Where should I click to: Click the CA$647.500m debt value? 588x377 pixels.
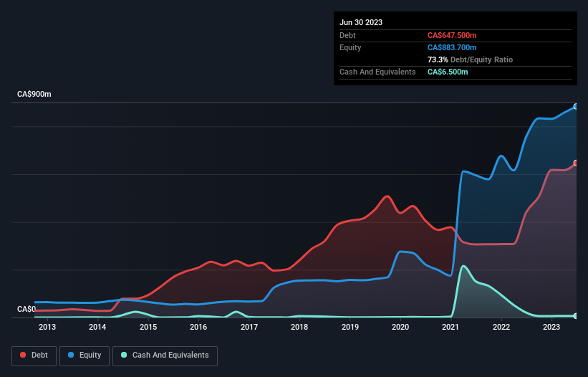pos(452,35)
